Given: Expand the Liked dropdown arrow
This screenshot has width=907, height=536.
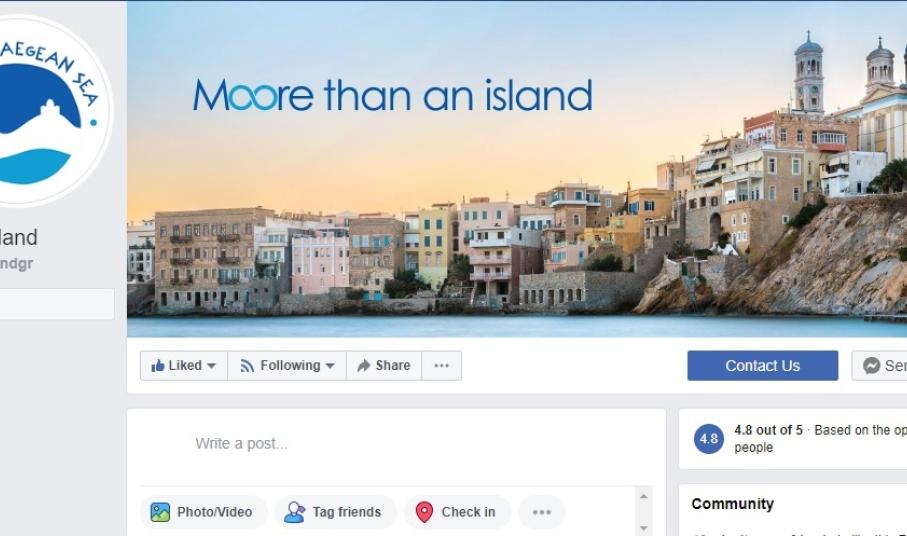Looking at the screenshot, I should coord(211,366).
